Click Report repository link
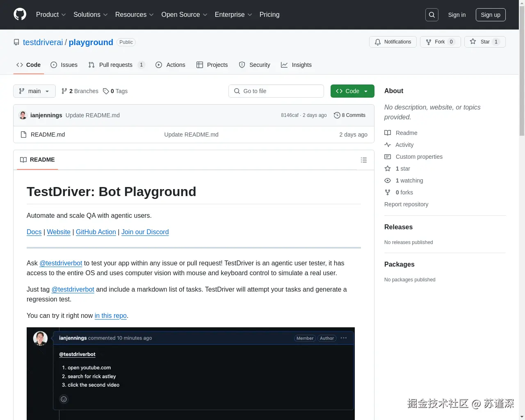 point(406,204)
